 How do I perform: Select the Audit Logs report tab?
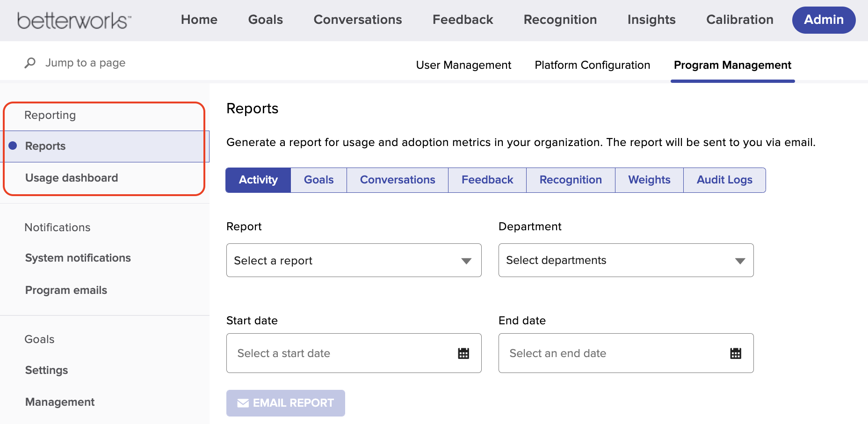(724, 180)
